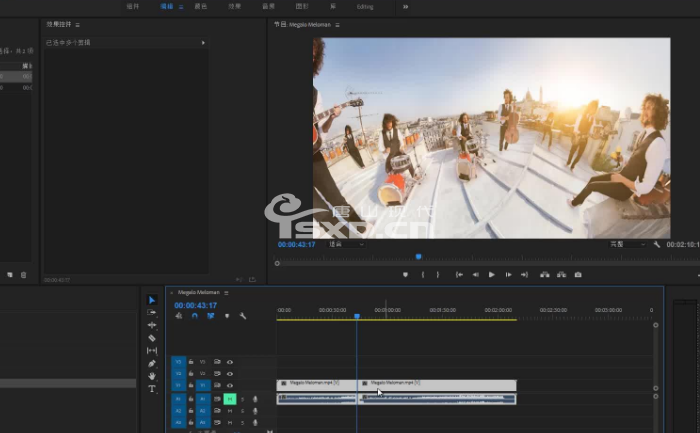
Task: Mark In point in program monitor
Action: point(422,275)
